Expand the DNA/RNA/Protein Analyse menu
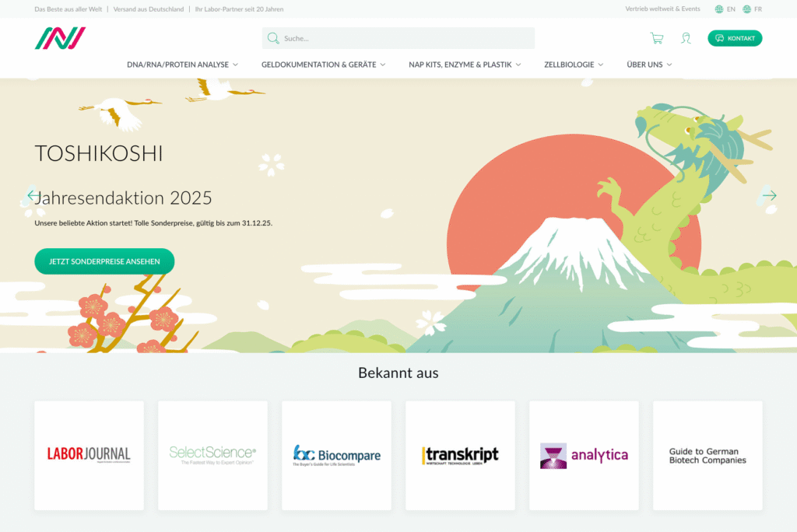The width and height of the screenshot is (797, 532). click(182, 65)
